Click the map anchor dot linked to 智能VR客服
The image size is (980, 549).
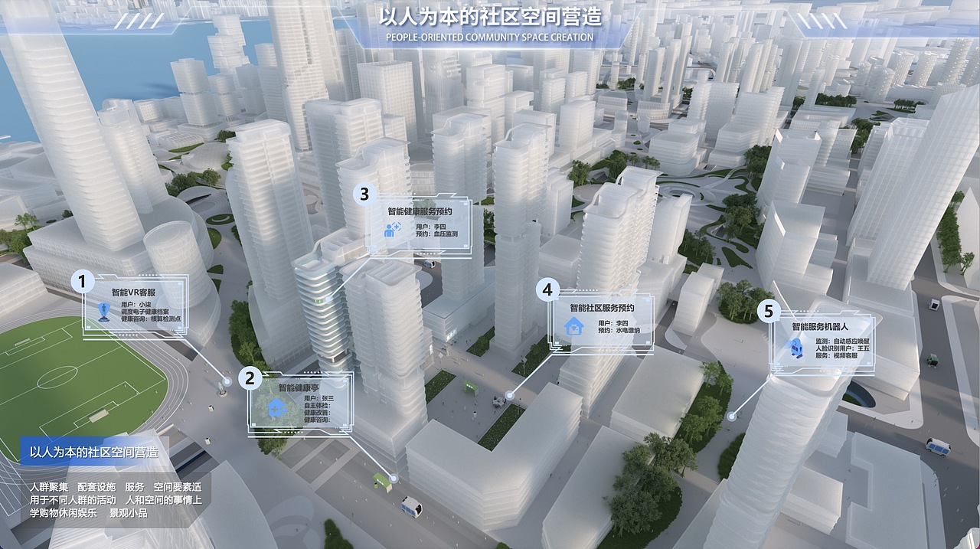tap(227, 381)
